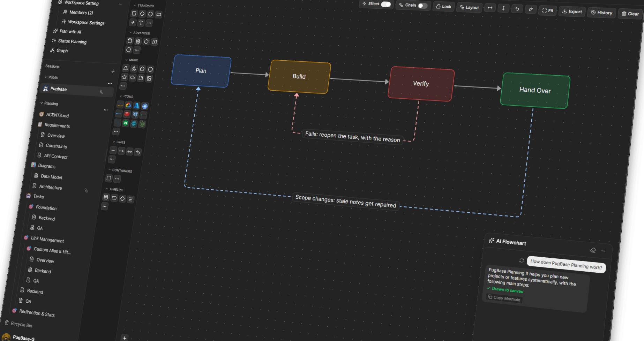644x341 pixels.
Task: Select the Verify node on the canvas
Action: click(421, 84)
